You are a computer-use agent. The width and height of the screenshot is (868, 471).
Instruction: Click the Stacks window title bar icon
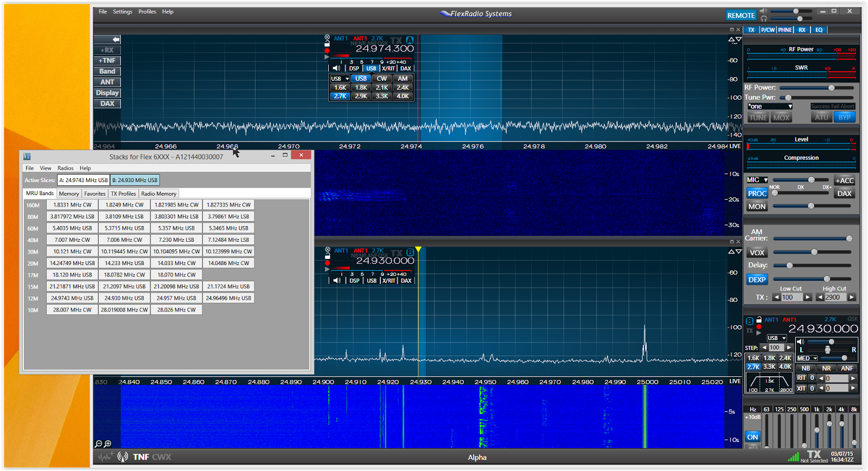(27, 157)
